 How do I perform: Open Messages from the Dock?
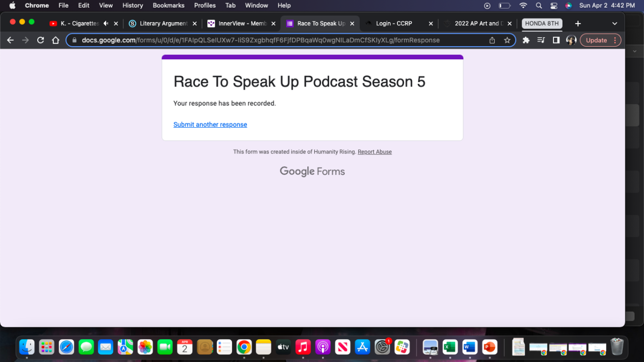point(86,347)
